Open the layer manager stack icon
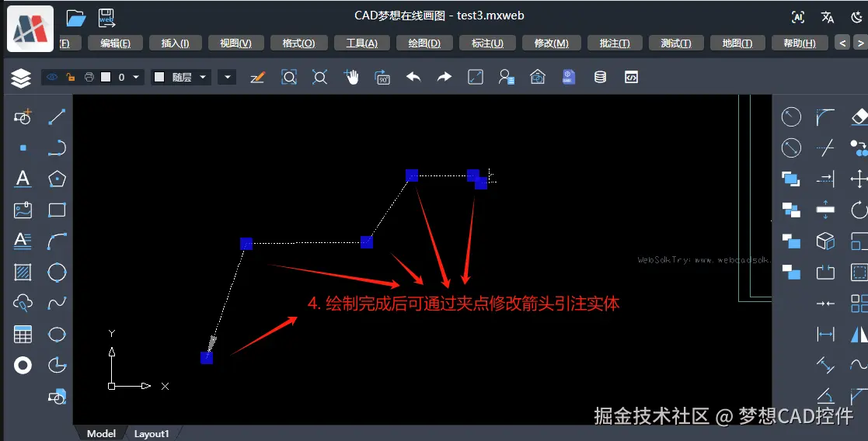The height and width of the screenshot is (441, 868). click(21, 78)
